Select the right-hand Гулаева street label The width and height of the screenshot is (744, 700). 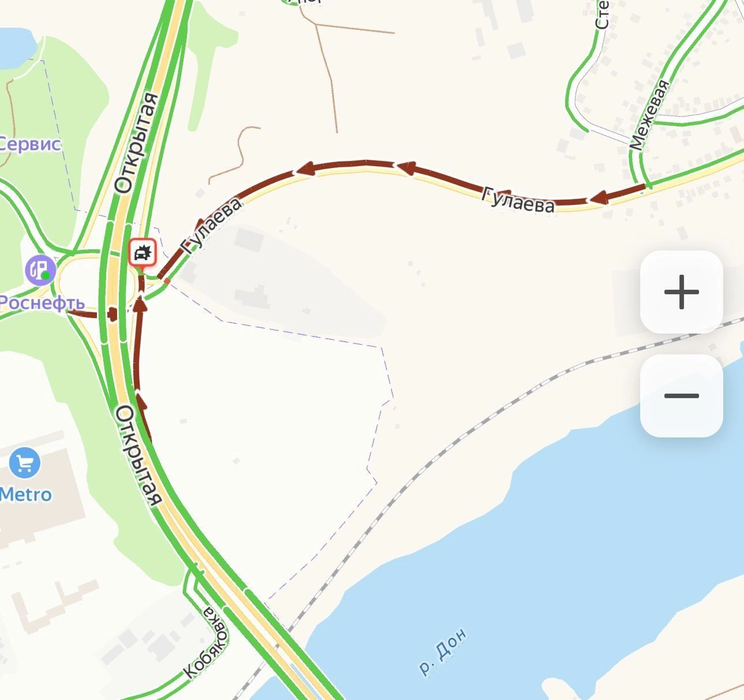click(518, 200)
